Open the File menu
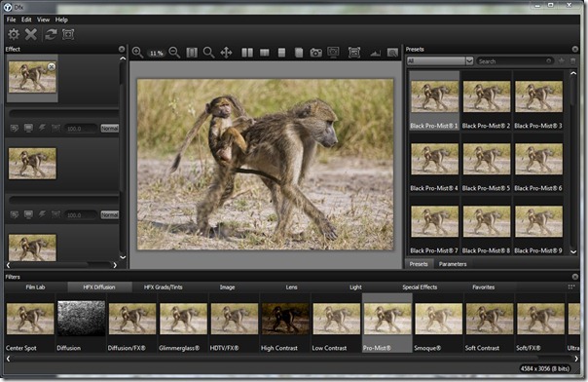 click(x=12, y=19)
